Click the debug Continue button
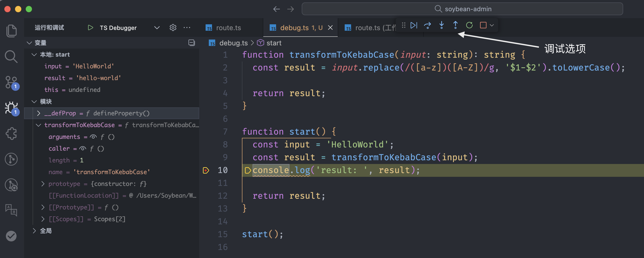644x258 pixels. click(414, 25)
